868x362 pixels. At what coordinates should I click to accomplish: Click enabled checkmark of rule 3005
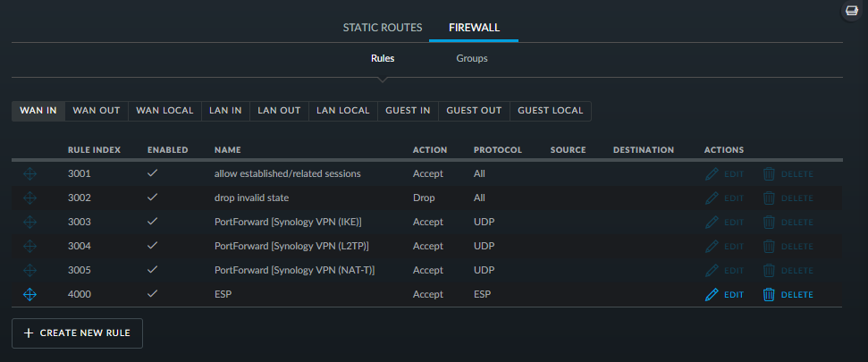[153, 270]
